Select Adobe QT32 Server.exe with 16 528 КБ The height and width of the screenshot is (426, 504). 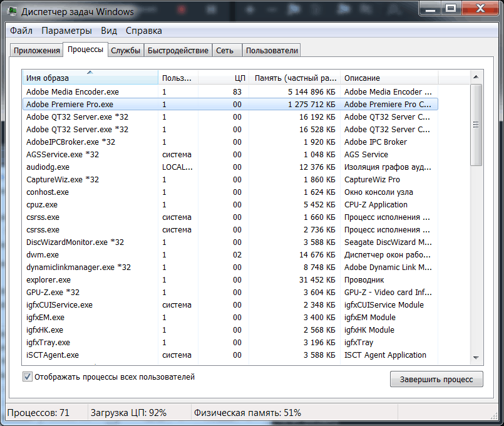pyautogui.click(x=230, y=130)
